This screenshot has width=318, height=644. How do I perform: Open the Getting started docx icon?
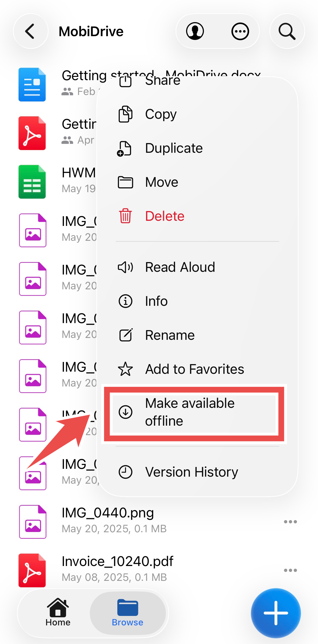click(x=32, y=84)
